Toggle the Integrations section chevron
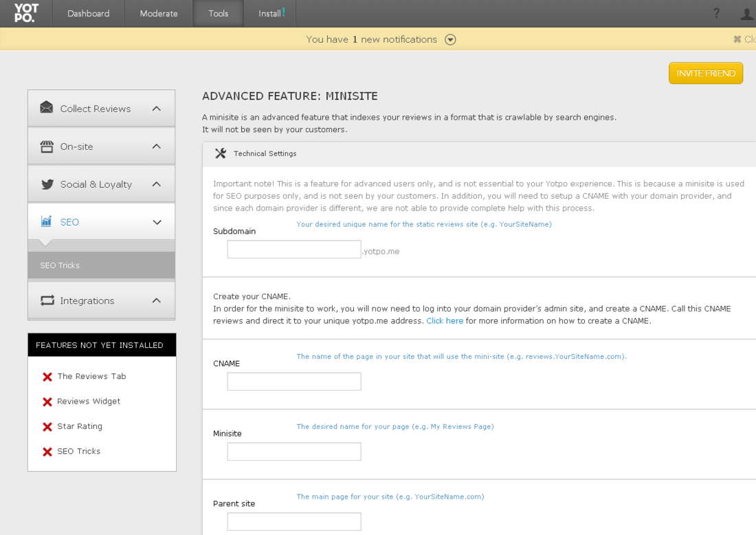The image size is (756, 535). click(x=156, y=301)
